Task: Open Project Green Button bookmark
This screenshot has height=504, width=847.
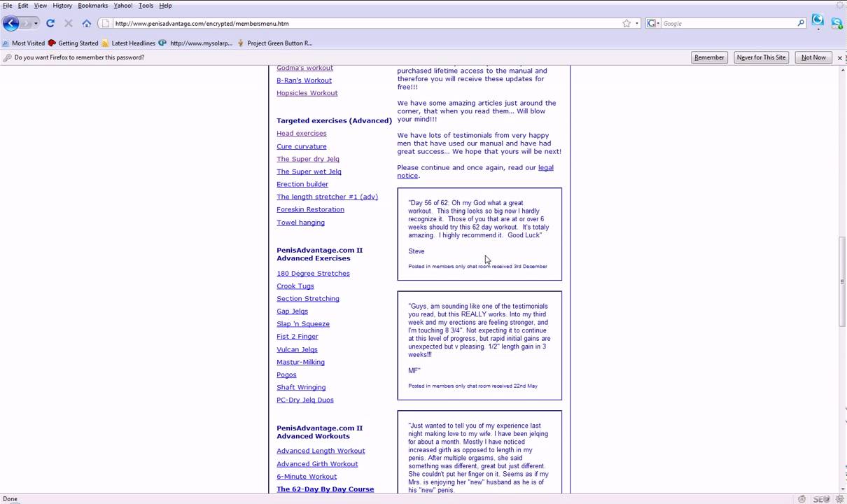Action: [275, 43]
